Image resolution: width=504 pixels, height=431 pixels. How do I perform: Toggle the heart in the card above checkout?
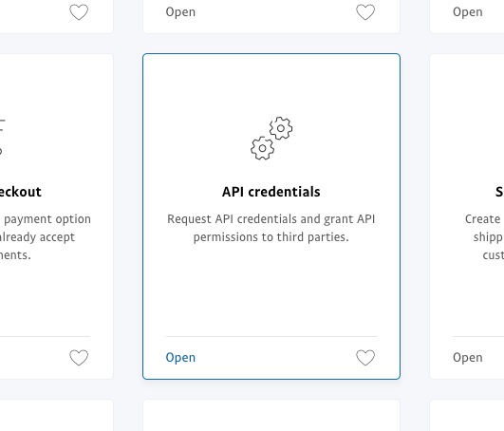coord(79,12)
